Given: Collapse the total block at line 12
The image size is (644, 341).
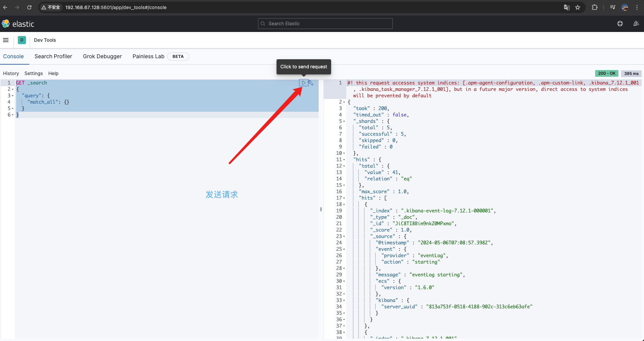Looking at the screenshot, I should tap(344, 166).
